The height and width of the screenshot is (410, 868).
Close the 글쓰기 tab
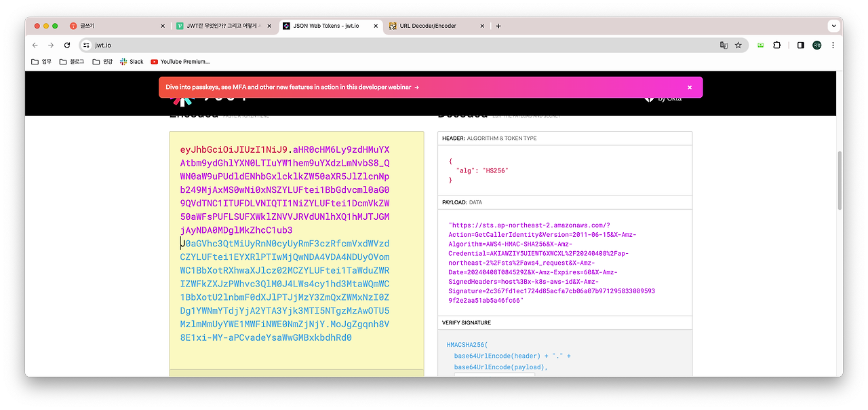163,26
